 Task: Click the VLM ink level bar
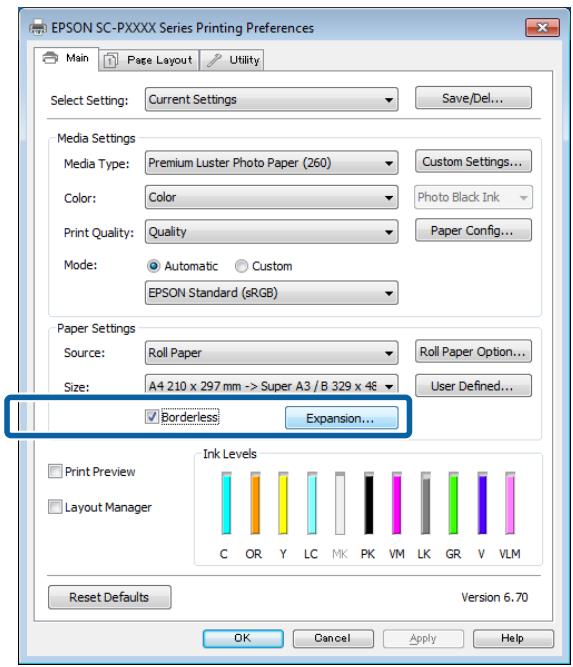tap(510, 503)
